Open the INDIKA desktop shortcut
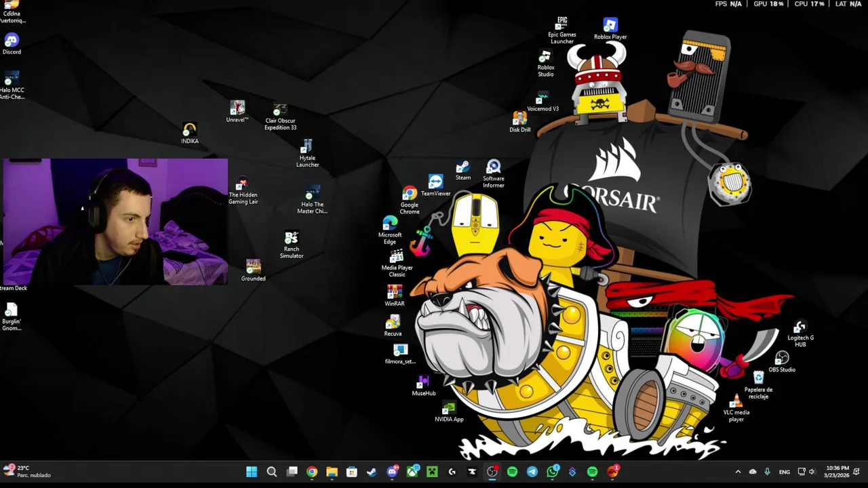Image resolution: width=868 pixels, height=488 pixels. [x=190, y=134]
